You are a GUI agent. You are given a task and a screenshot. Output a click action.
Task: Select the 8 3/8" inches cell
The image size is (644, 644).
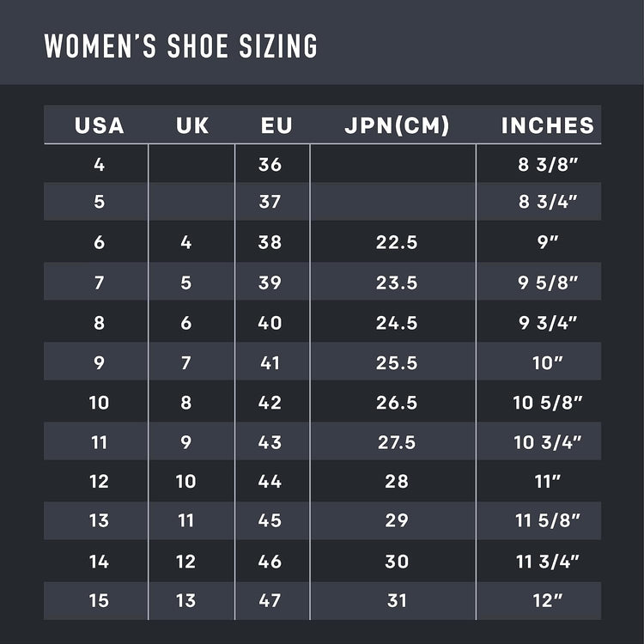548,164
